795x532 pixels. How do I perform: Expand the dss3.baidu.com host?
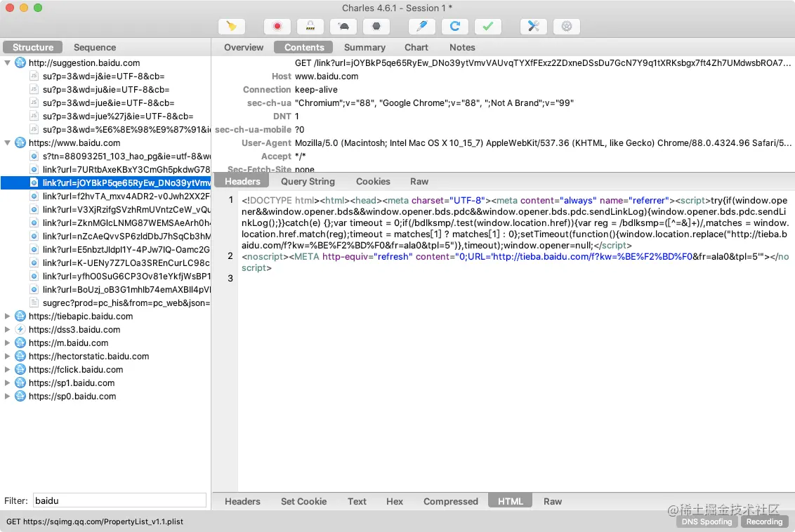pyautogui.click(x=7, y=329)
